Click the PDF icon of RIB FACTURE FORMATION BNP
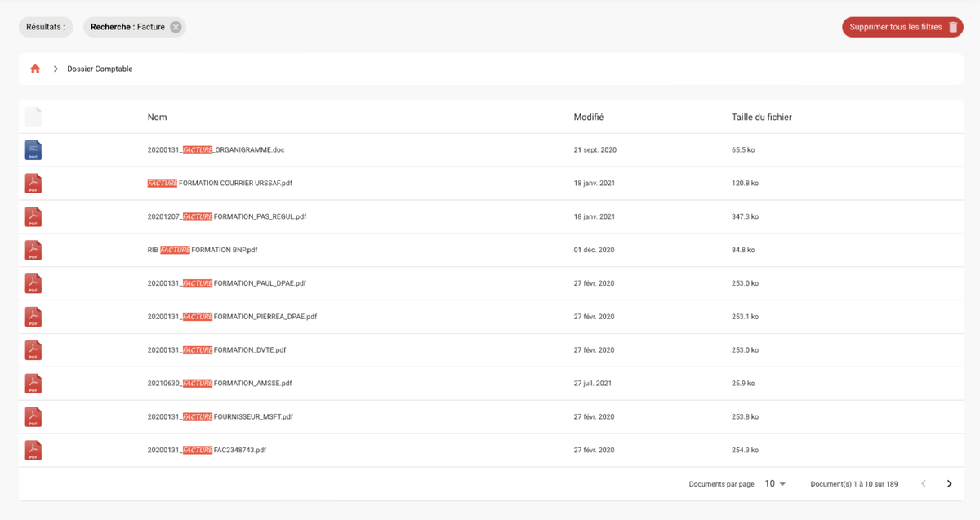 (x=33, y=250)
